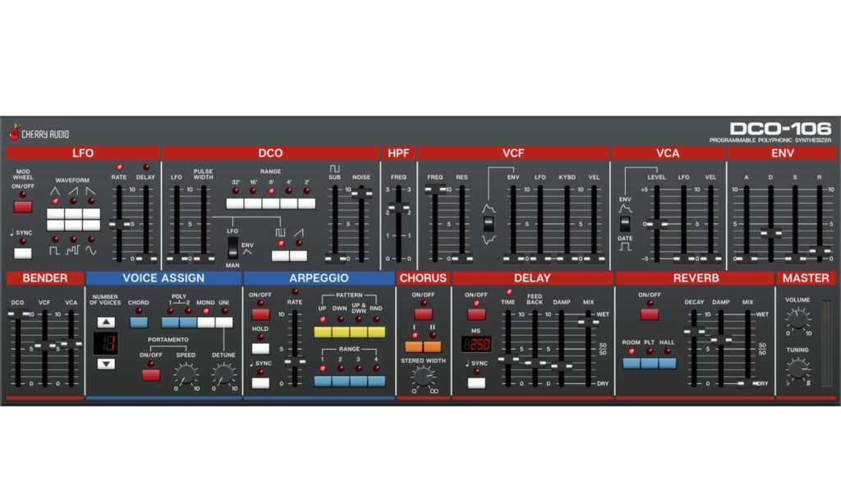Click the Delay MS time display

coord(476,344)
